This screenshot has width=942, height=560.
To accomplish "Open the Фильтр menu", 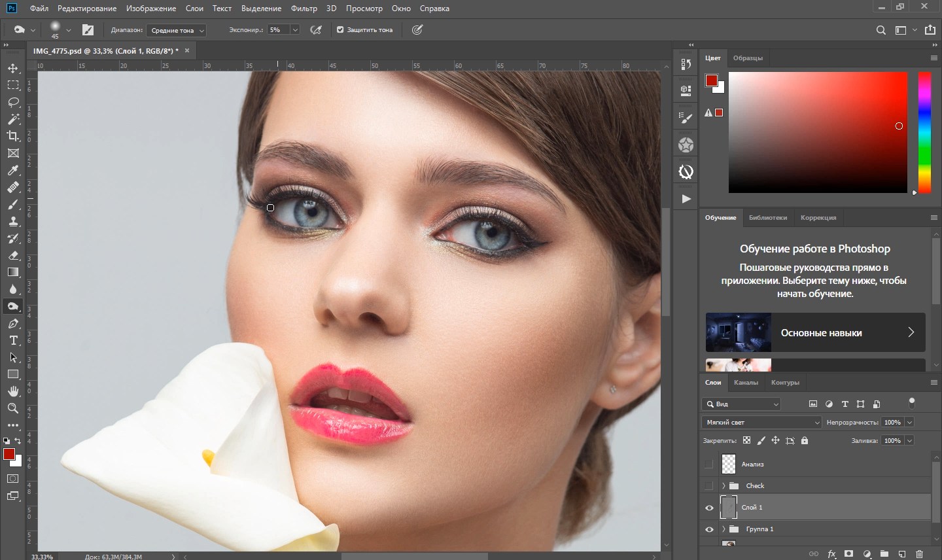I will tap(304, 9).
